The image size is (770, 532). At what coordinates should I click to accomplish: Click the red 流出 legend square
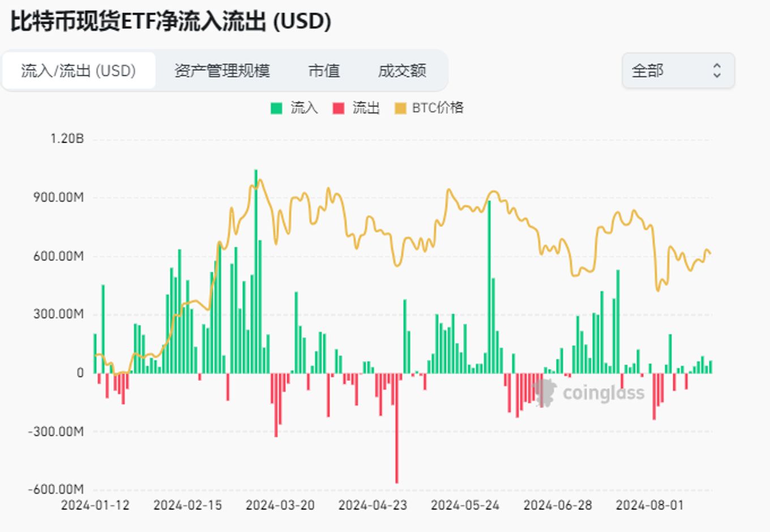[339, 106]
